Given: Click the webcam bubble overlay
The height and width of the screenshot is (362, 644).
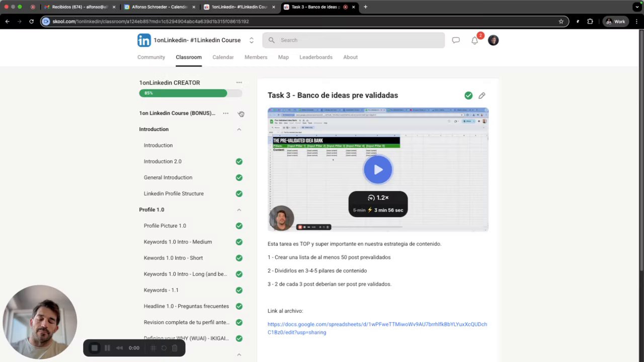Looking at the screenshot, I should 40,322.
